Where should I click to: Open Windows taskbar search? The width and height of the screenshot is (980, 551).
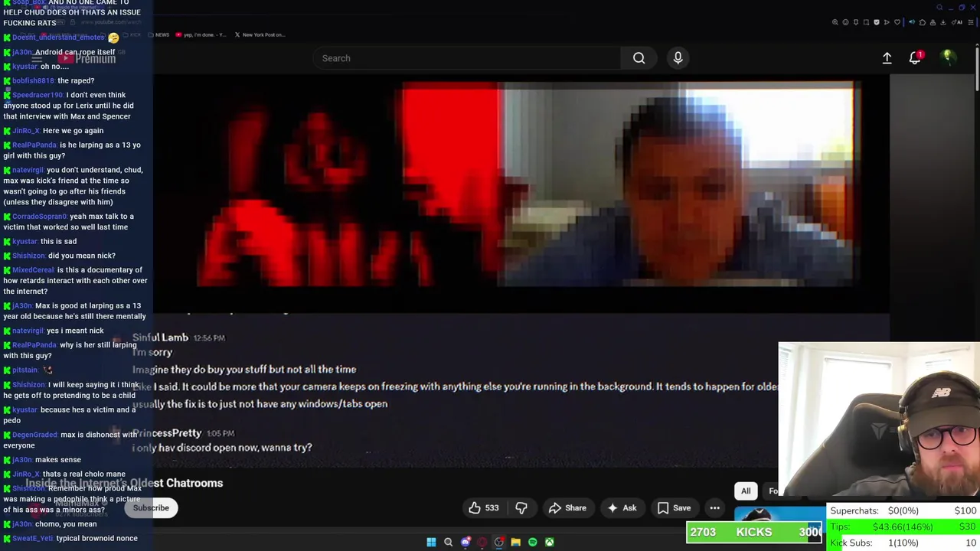point(448,543)
